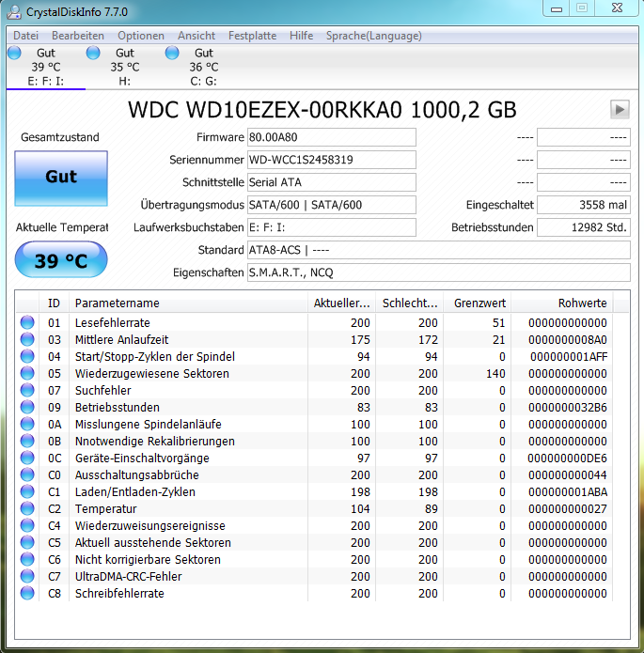Select the Schreibfehlerrate parameter name
The height and width of the screenshot is (653, 644).
coord(119,594)
